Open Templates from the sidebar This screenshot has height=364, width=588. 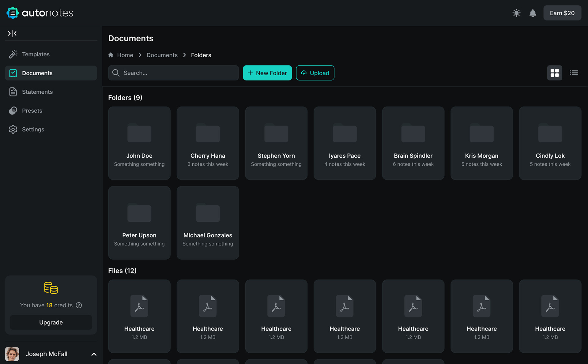pos(36,54)
